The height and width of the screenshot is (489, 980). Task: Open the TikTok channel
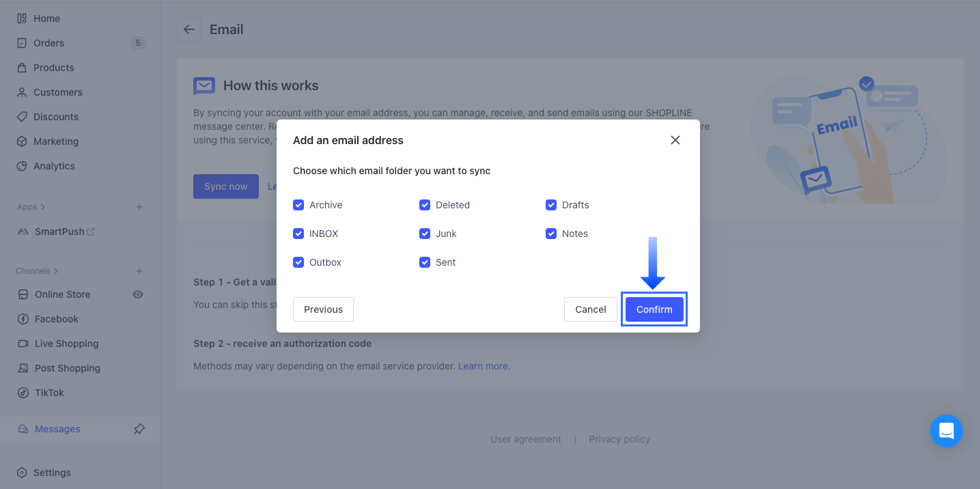[x=49, y=393]
